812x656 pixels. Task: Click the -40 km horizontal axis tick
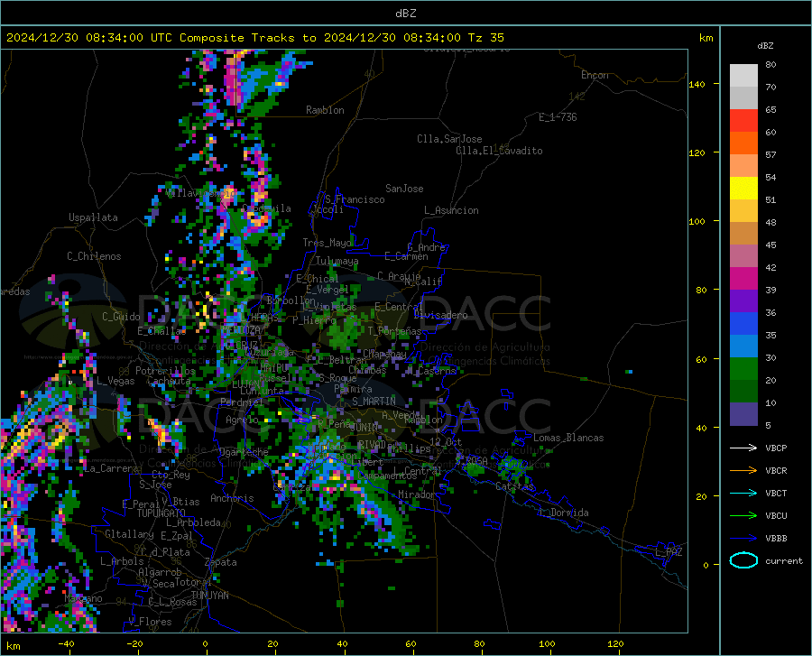(x=66, y=643)
